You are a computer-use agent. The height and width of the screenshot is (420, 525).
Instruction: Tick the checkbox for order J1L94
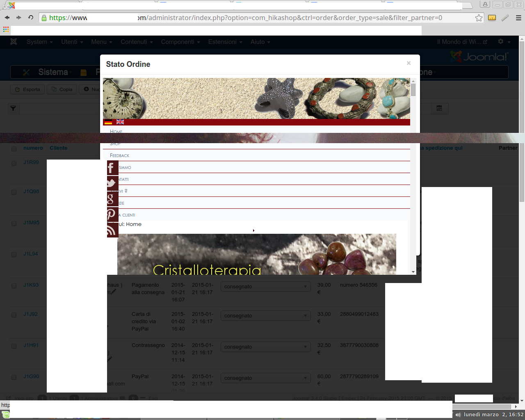click(x=14, y=255)
